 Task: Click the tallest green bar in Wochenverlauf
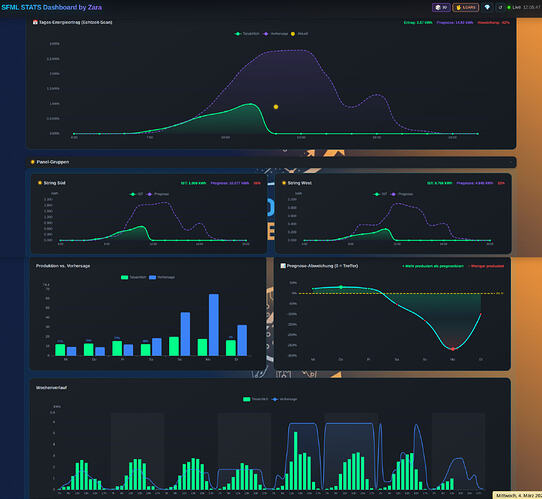(x=296, y=461)
